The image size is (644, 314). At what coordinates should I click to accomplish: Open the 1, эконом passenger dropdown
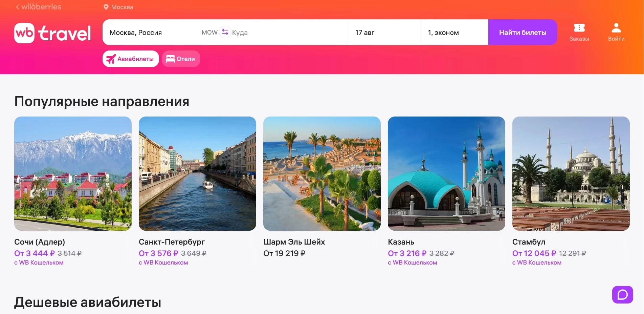coord(453,32)
